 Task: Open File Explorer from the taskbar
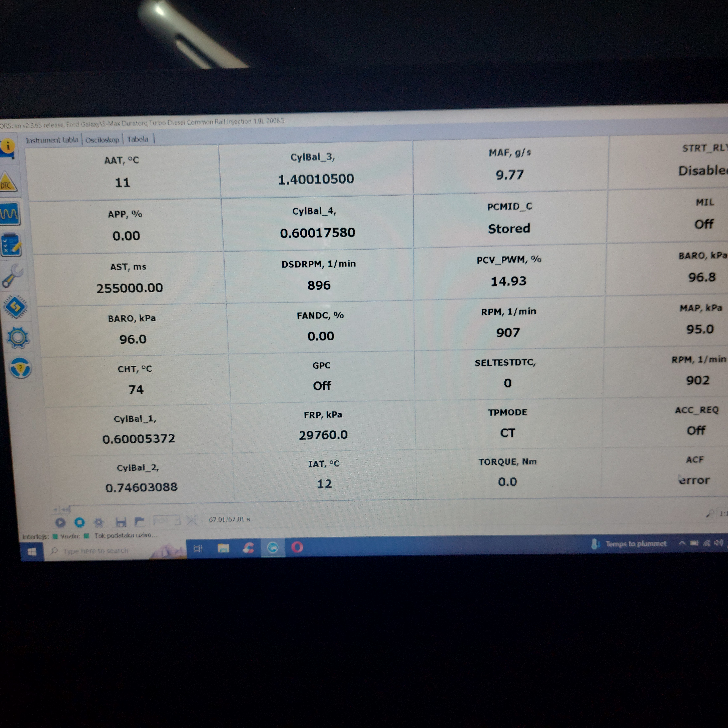click(223, 548)
